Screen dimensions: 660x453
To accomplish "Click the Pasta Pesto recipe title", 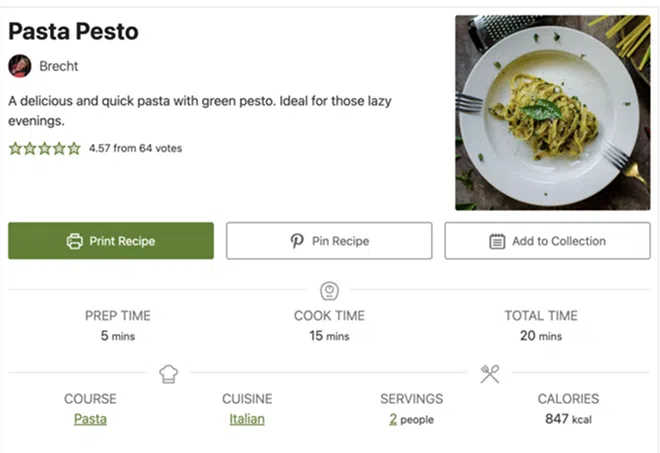I will click(x=74, y=31).
